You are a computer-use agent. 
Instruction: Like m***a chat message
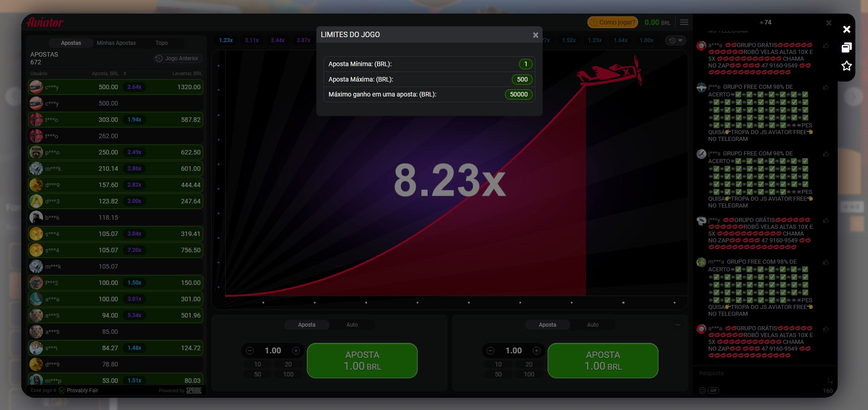(826, 262)
